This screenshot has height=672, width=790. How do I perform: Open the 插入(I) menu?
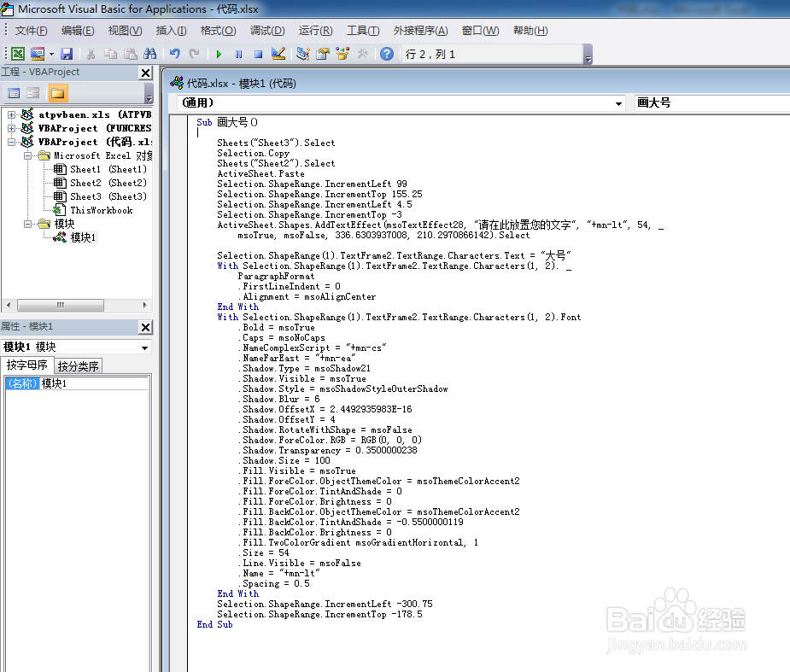tap(172, 31)
